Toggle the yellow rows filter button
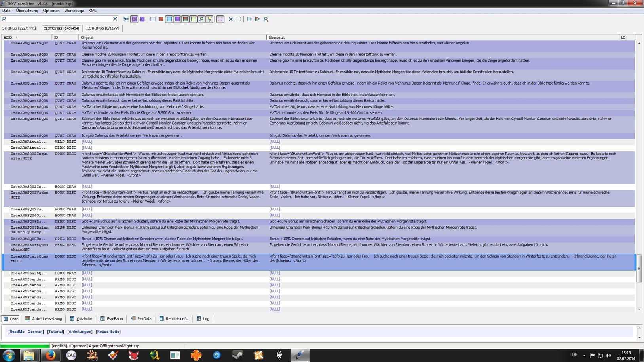Screen dimensions: 644x362 point(193,19)
